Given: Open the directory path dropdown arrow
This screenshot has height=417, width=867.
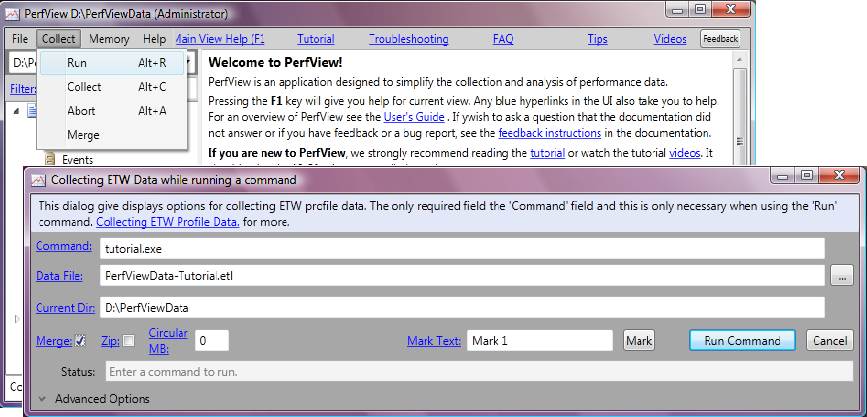Looking at the screenshot, I should pos(189,62).
